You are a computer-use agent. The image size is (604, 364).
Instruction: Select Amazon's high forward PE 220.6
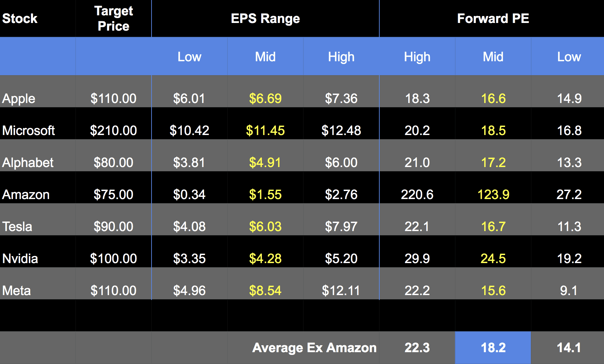[x=417, y=195]
